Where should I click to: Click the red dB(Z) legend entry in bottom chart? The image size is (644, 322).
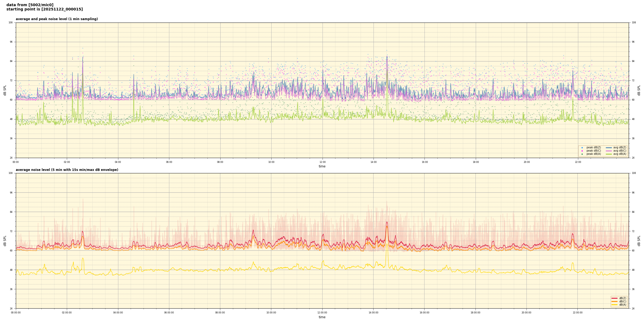point(614,298)
